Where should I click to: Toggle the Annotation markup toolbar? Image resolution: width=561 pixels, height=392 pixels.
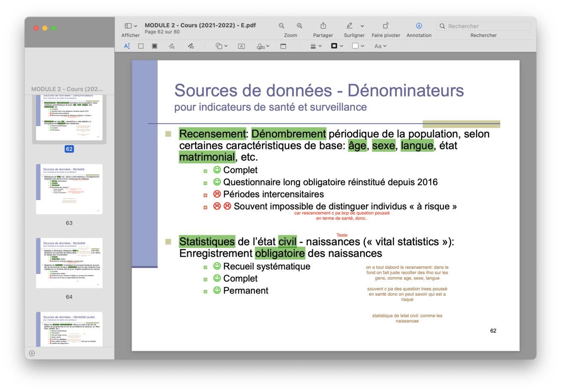(419, 26)
